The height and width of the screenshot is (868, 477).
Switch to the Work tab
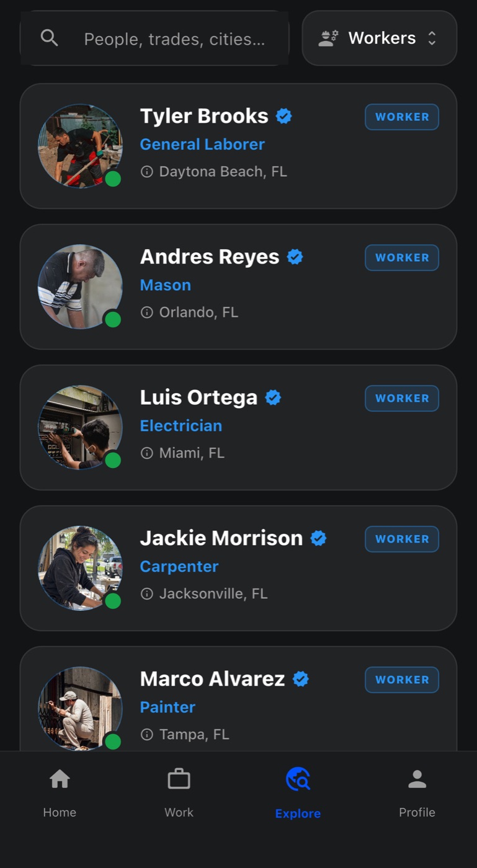(179, 794)
